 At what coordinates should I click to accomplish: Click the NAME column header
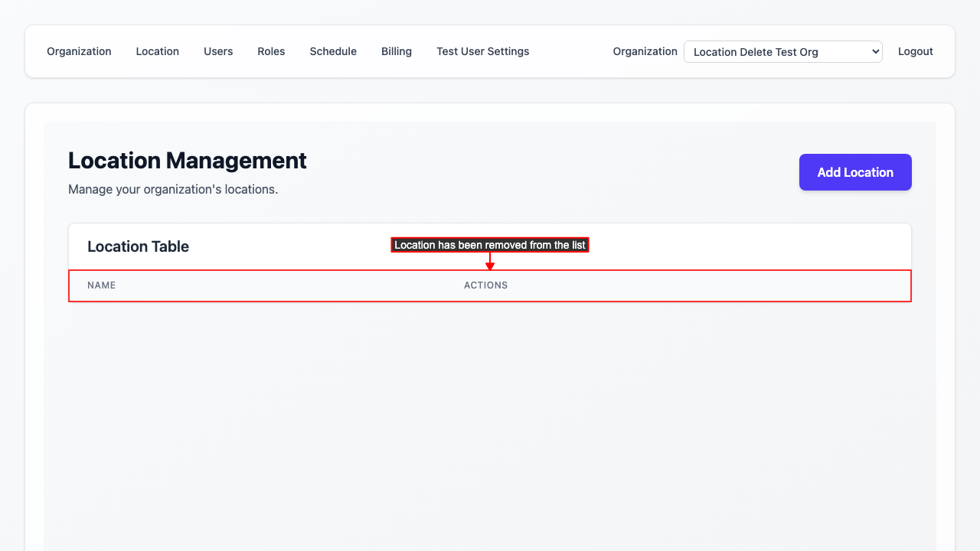pos(101,285)
